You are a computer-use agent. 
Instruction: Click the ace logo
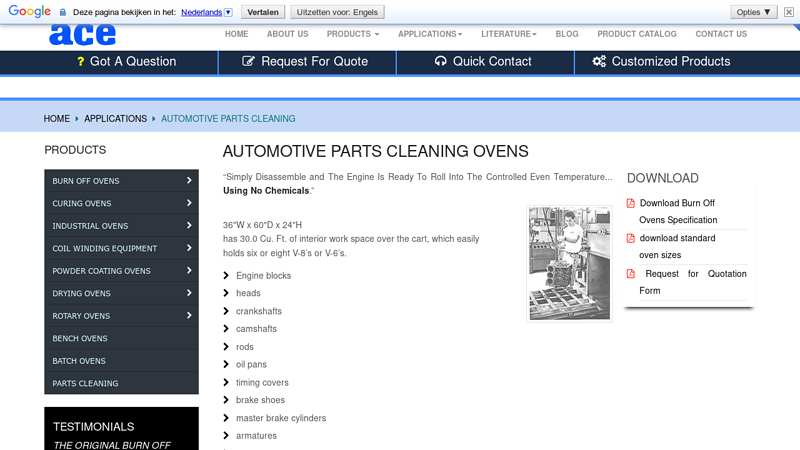[83, 35]
